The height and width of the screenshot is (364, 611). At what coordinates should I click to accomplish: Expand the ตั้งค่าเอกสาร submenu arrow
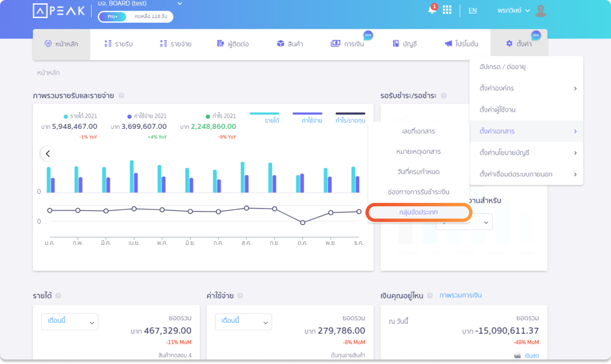[575, 131]
